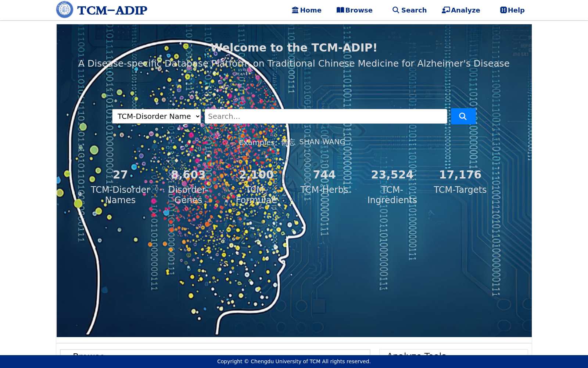Viewport: 588px width, 368px height.
Task: Select the SHAN WANG example term
Action: (322, 142)
